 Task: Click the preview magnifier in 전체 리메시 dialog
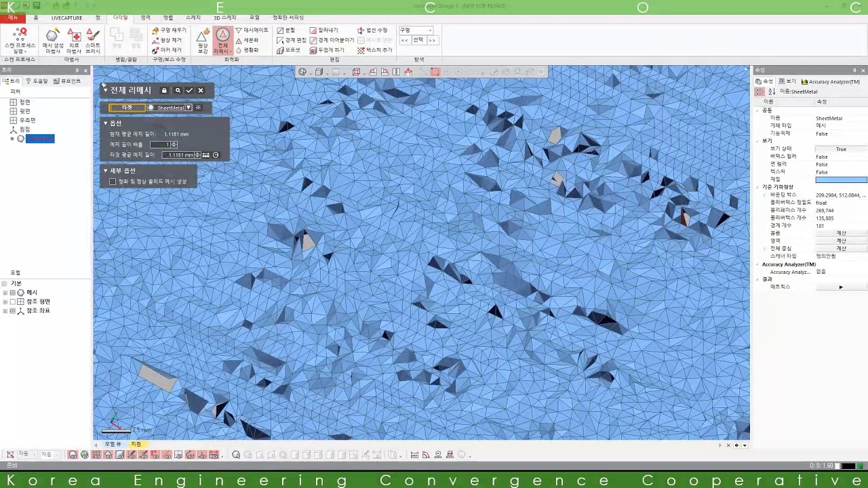pos(178,90)
